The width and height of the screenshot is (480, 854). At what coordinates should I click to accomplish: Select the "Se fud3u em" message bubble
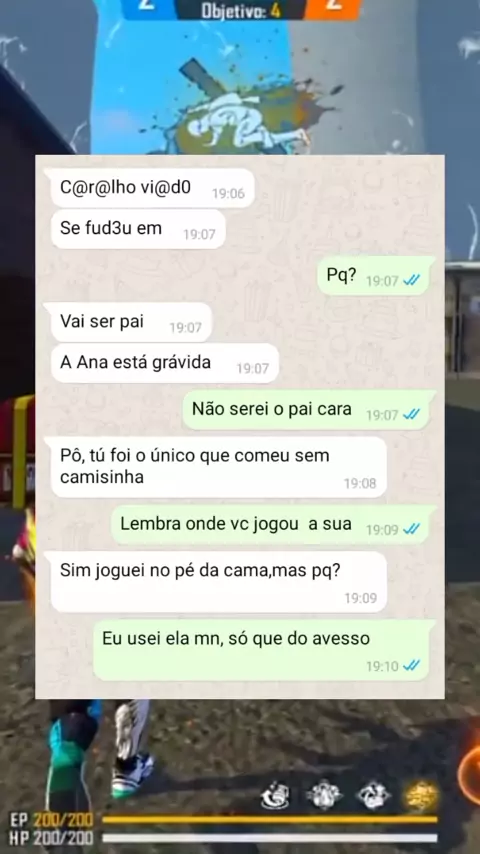click(x=138, y=229)
